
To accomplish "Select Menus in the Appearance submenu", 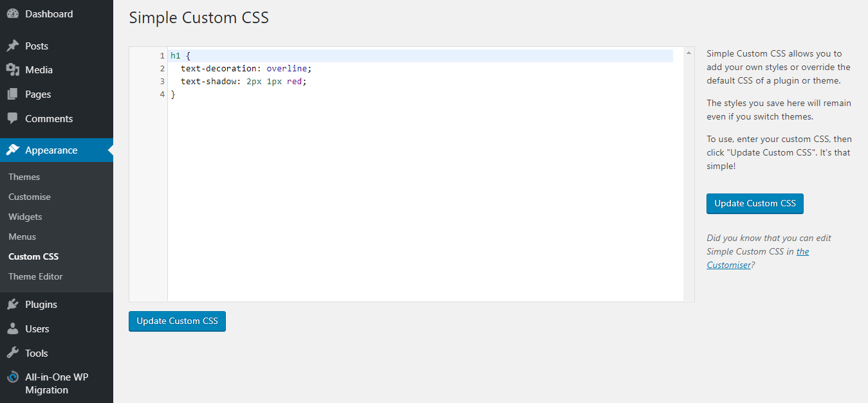I will coord(23,237).
